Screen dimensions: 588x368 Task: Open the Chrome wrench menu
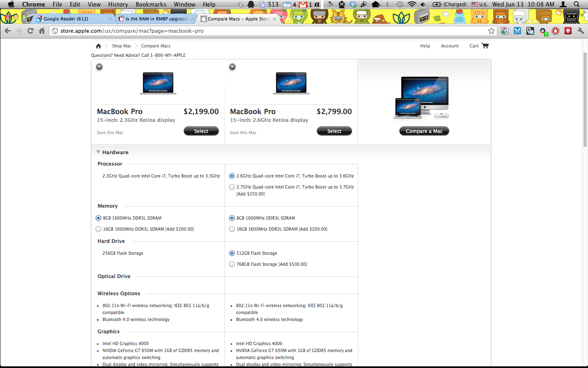tap(581, 31)
